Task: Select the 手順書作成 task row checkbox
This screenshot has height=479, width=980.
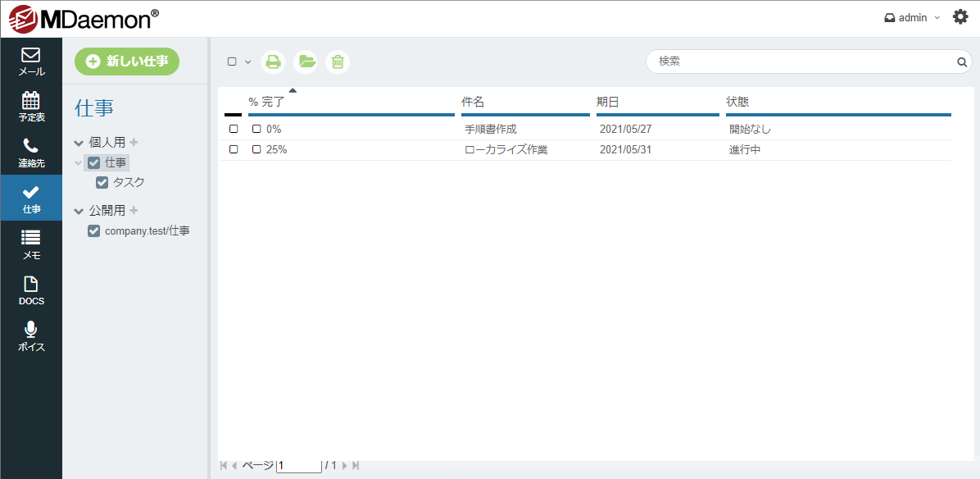Action: [234, 129]
